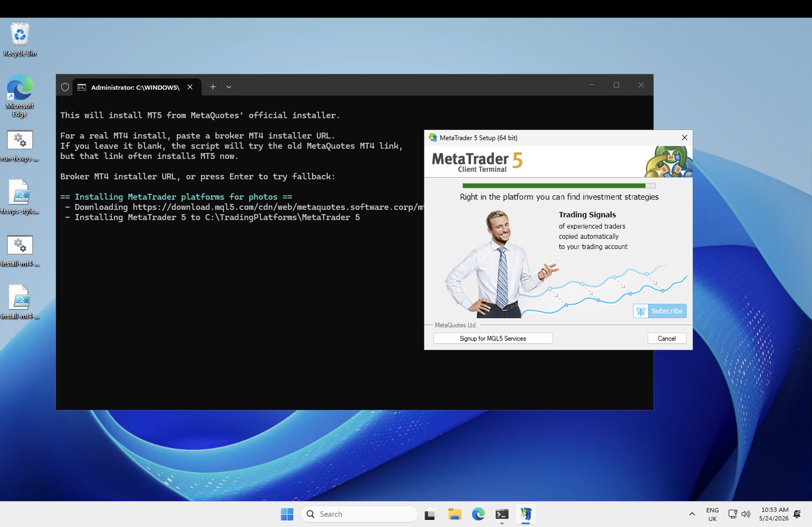Switch to the Administrator: C:\WINDOWS\ terminal tab
This screenshot has height=527, width=812.
tap(135, 87)
